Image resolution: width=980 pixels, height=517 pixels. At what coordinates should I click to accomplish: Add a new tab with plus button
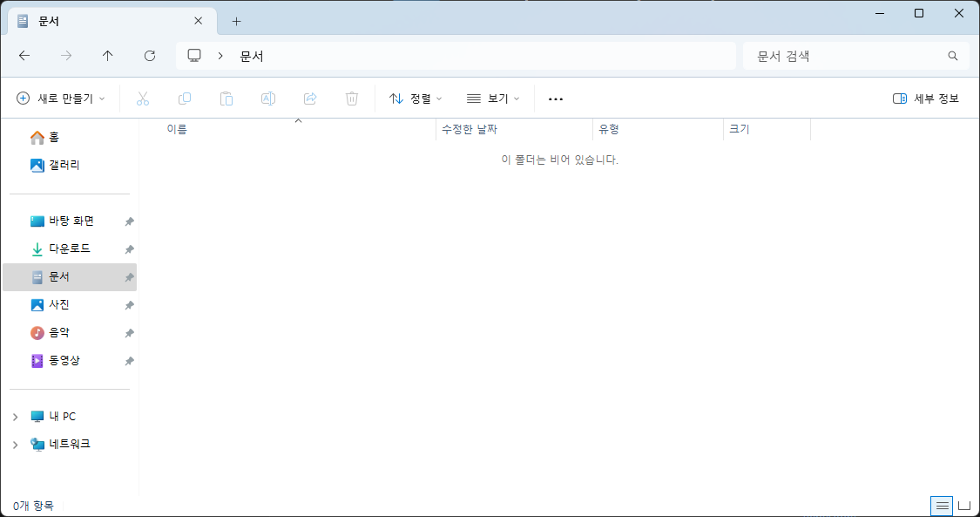(x=236, y=21)
